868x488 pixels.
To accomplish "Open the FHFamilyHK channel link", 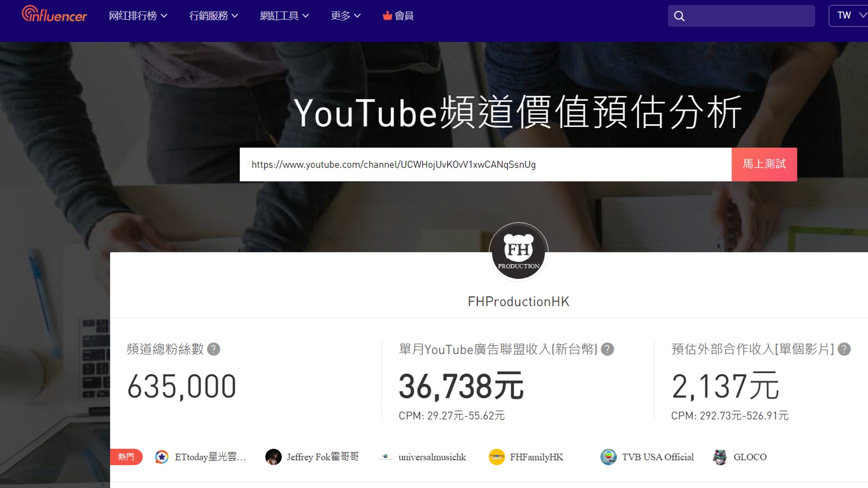I will click(537, 457).
